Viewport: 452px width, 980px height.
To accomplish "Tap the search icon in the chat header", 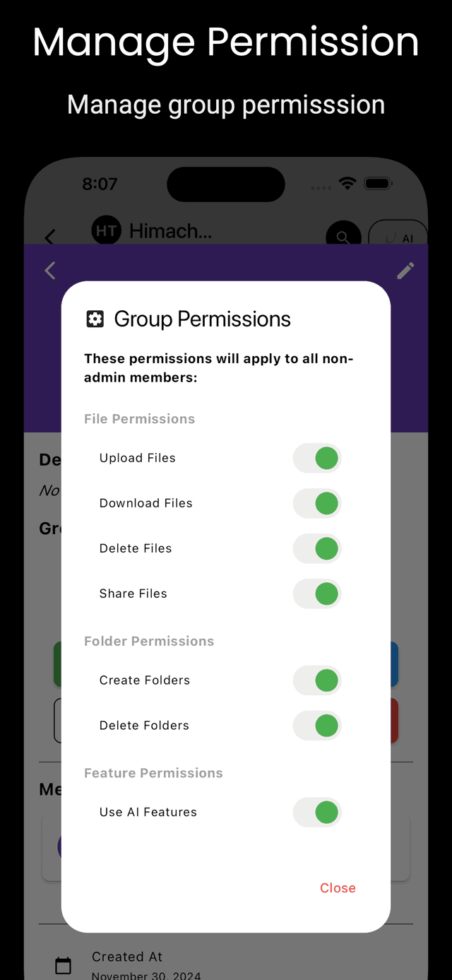I will pyautogui.click(x=343, y=236).
